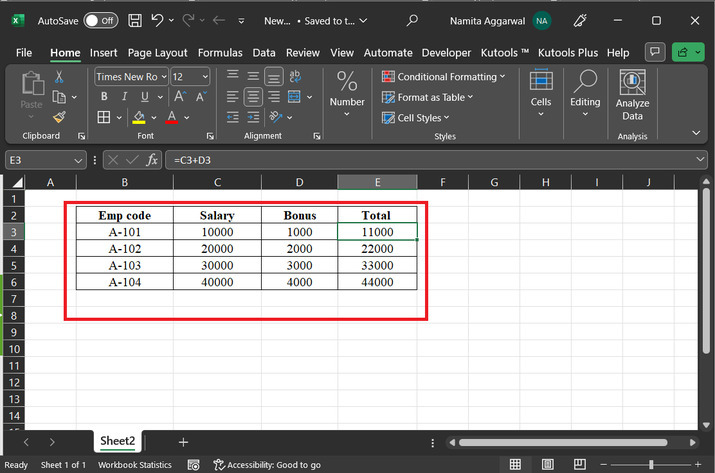Toggle Italic formatting
The height and width of the screenshot is (473, 715).
coord(124,97)
